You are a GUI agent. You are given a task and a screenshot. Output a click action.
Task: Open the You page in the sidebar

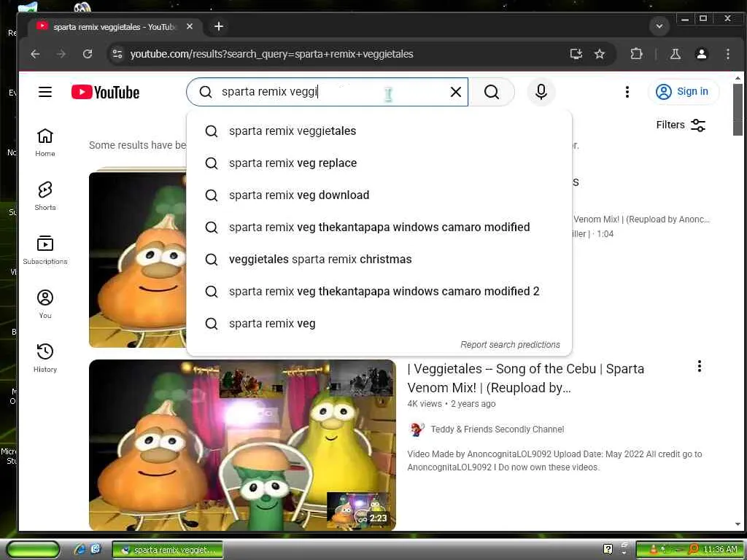pos(45,304)
